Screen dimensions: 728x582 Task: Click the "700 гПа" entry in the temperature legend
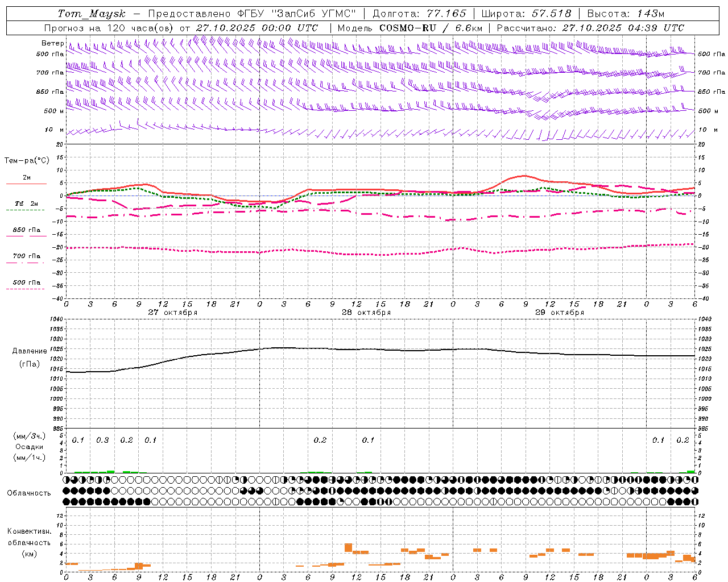tap(27, 256)
